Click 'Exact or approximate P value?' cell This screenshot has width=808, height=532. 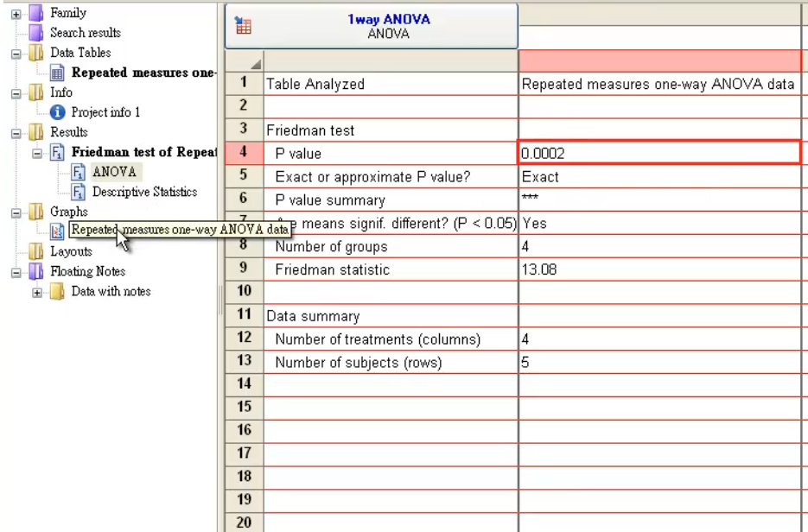(x=391, y=177)
